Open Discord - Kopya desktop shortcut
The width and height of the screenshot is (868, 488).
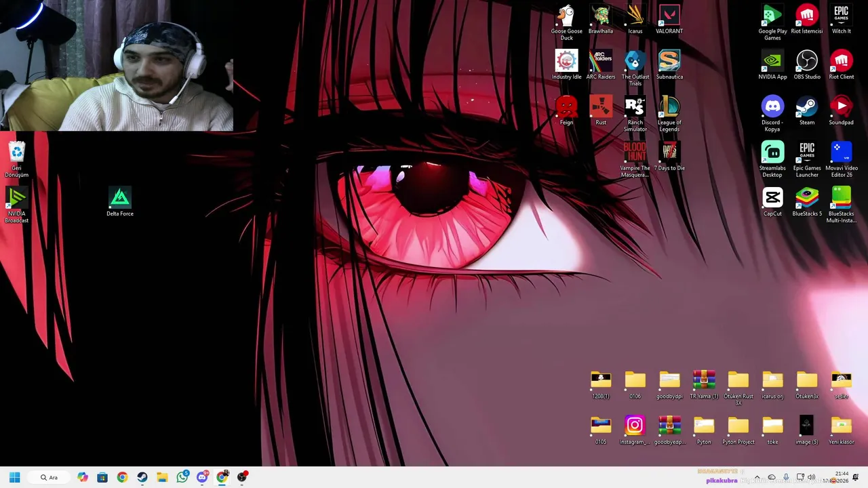click(x=772, y=114)
